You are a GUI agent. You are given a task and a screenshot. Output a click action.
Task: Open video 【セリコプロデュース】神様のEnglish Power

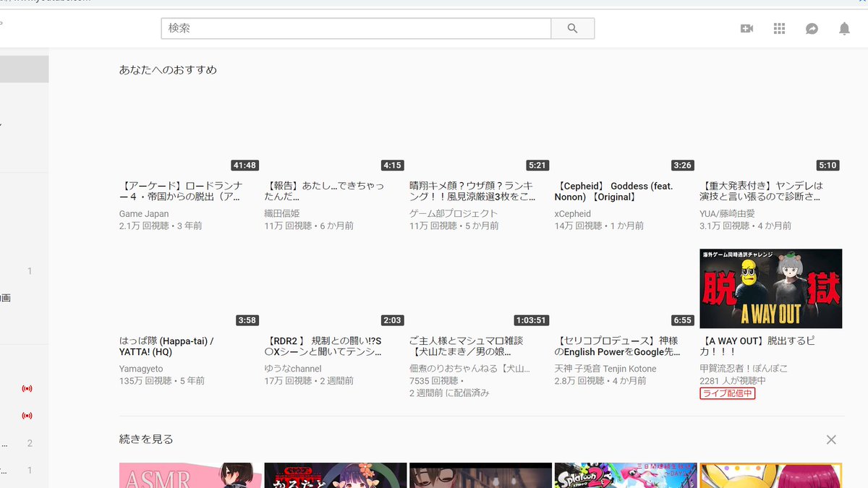[x=618, y=346]
